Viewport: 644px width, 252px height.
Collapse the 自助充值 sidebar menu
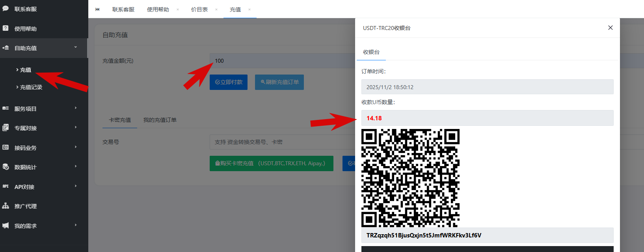(76, 47)
